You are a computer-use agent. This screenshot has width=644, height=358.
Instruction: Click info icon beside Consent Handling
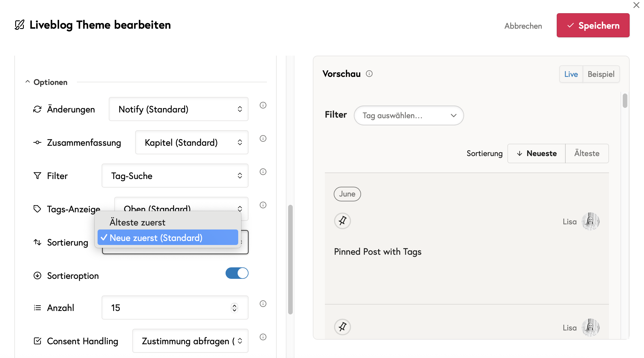click(263, 337)
